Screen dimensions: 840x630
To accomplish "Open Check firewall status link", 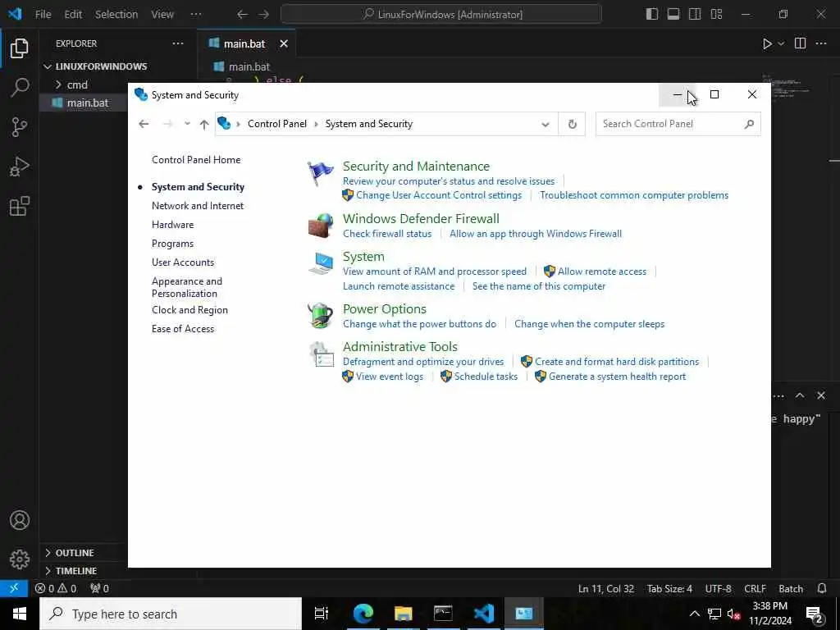I will tap(387, 234).
